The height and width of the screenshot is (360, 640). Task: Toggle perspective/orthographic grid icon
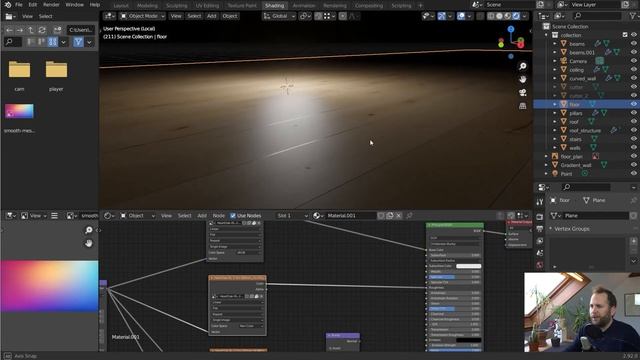(522, 106)
